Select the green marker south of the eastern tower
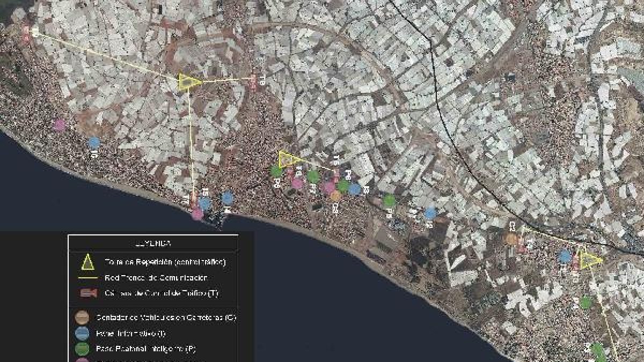 coord(587,302)
